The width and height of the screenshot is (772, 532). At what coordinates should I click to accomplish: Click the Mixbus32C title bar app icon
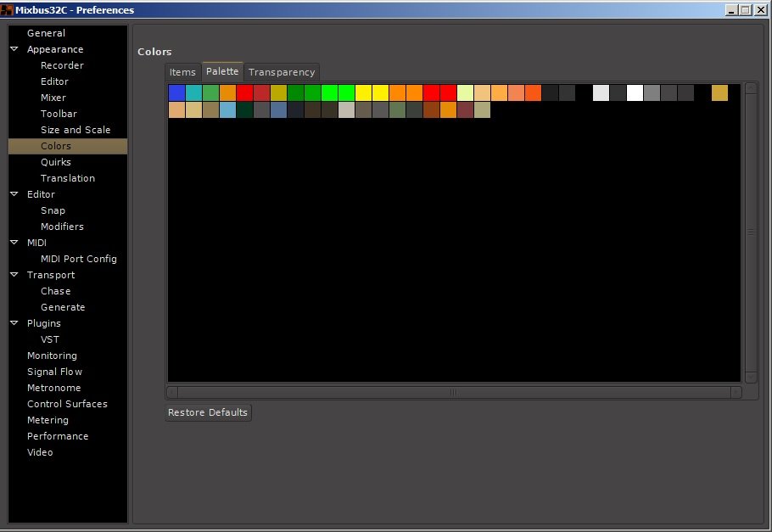(7, 10)
